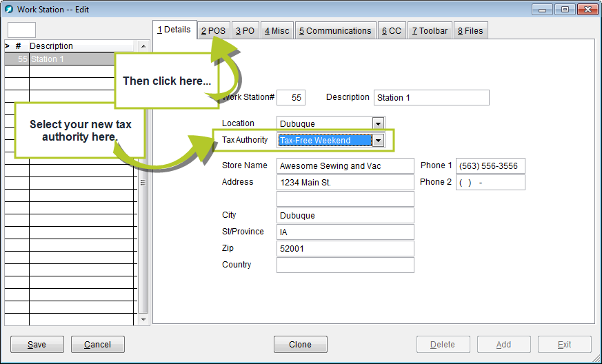
Task: Open the Communications tab
Action: click(335, 31)
